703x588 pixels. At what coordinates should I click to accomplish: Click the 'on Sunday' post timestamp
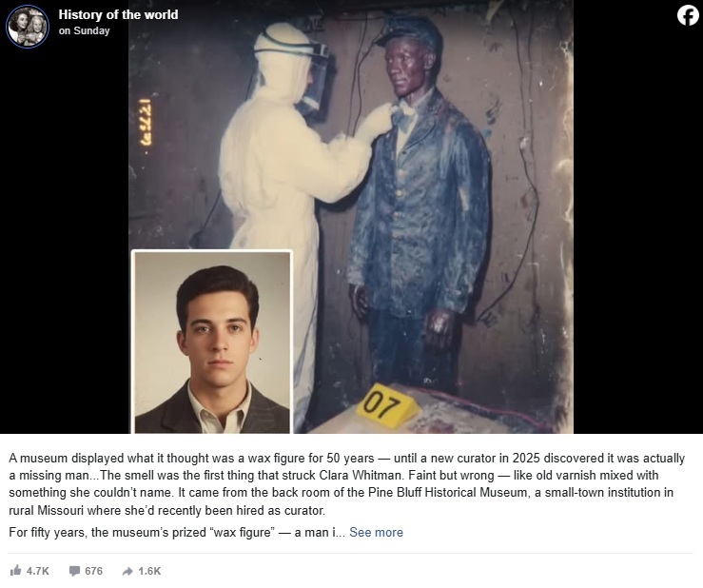point(85,31)
